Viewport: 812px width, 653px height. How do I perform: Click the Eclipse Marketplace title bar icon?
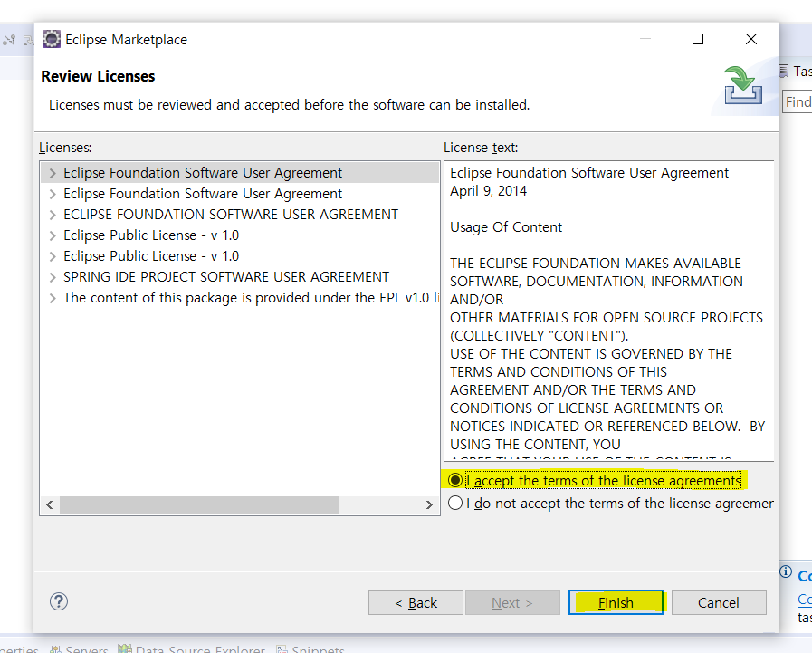point(52,39)
